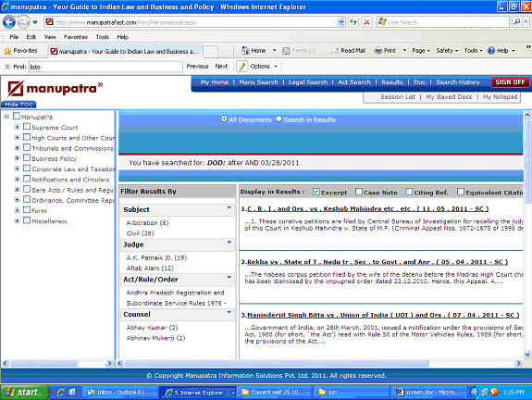The image size is (532, 400).
Task: Check the Supreme Court checkbox
Action: (27, 127)
